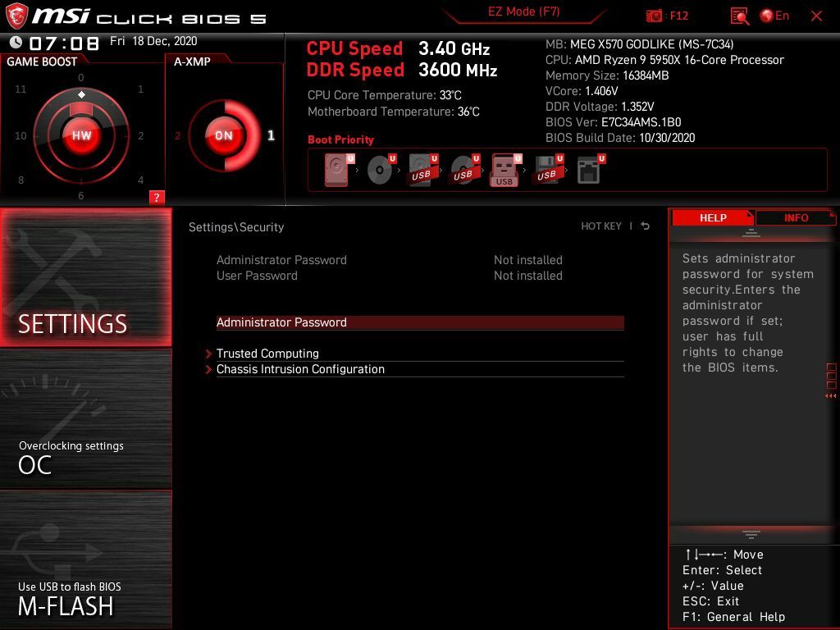The height and width of the screenshot is (630, 840).
Task: Click the DDR Speed 3600 MHz value
Action: click(458, 70)
